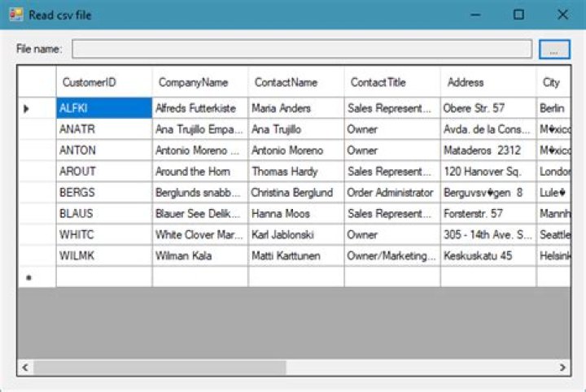Select the Forsterstr. 57 cell
This screenshot has height=392, width=586.
point(488,214)
